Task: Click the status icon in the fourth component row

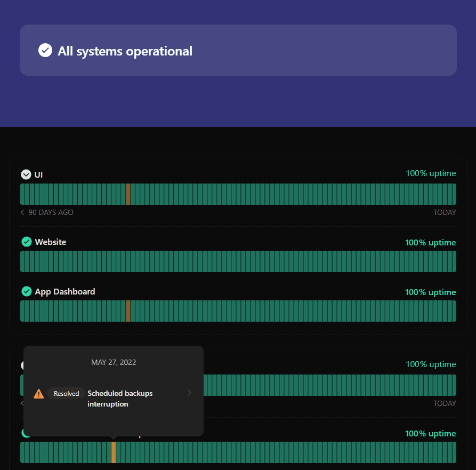Action: pos(26,365)
